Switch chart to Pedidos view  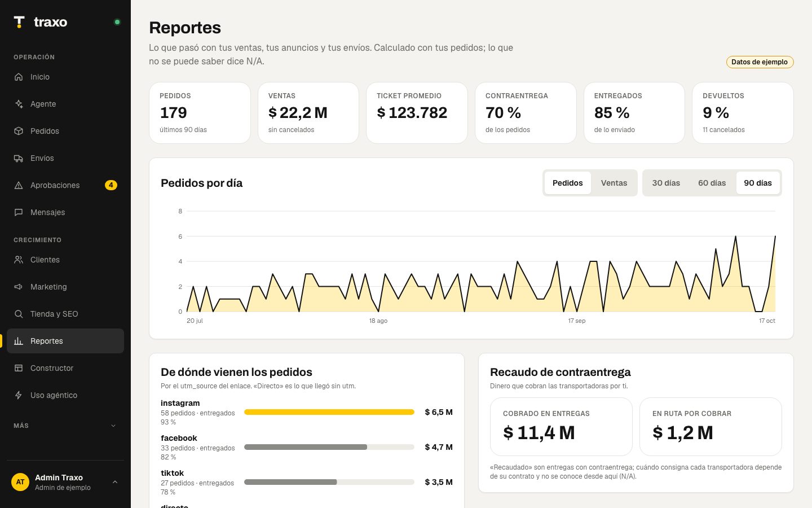click(568, 183)
